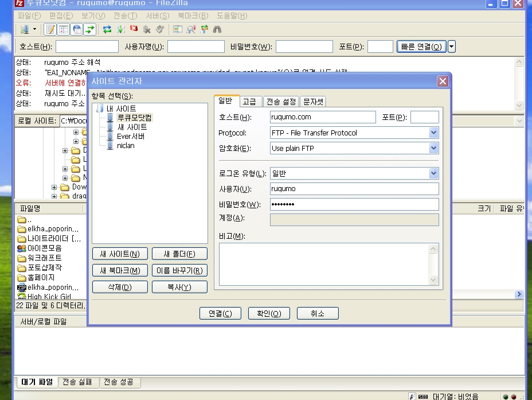This screenshot has width=532, height=400.
Task: Open the 빠른 연결 history dropdown arrow
Action: pos(451,46)
